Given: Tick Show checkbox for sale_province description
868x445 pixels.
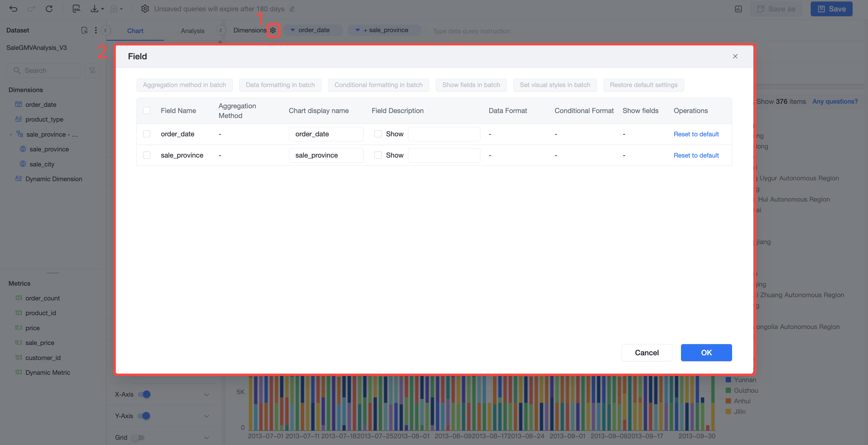Looking at the screenshot, I should (x=378, y=155).
